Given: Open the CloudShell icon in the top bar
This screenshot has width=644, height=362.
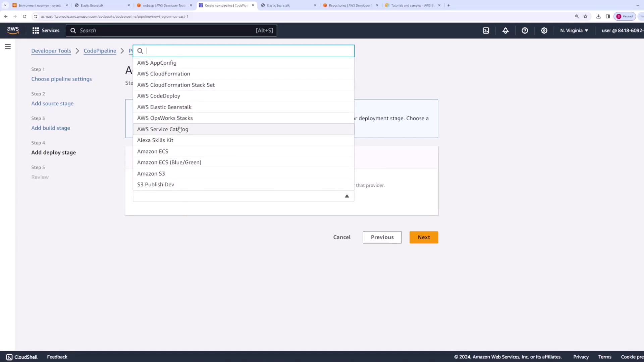Looking at the screenshot, I should point(486,31).
